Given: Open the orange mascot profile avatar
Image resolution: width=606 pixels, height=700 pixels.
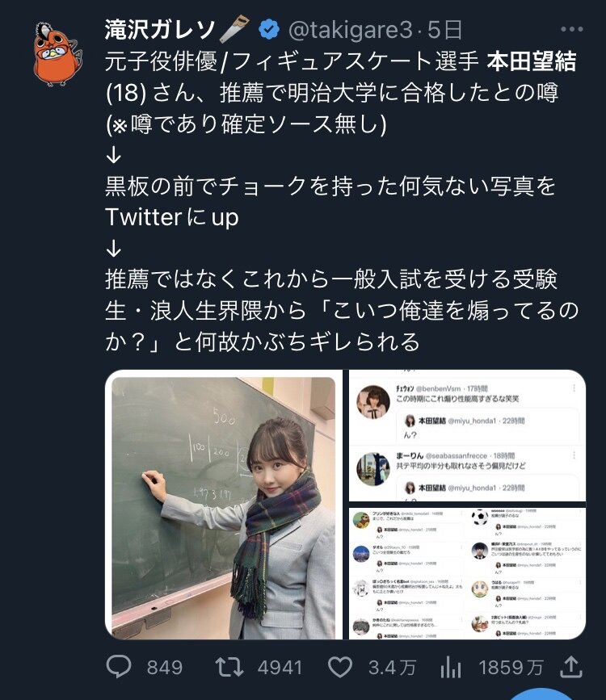Looking at the screenshot, I should 58,53.
